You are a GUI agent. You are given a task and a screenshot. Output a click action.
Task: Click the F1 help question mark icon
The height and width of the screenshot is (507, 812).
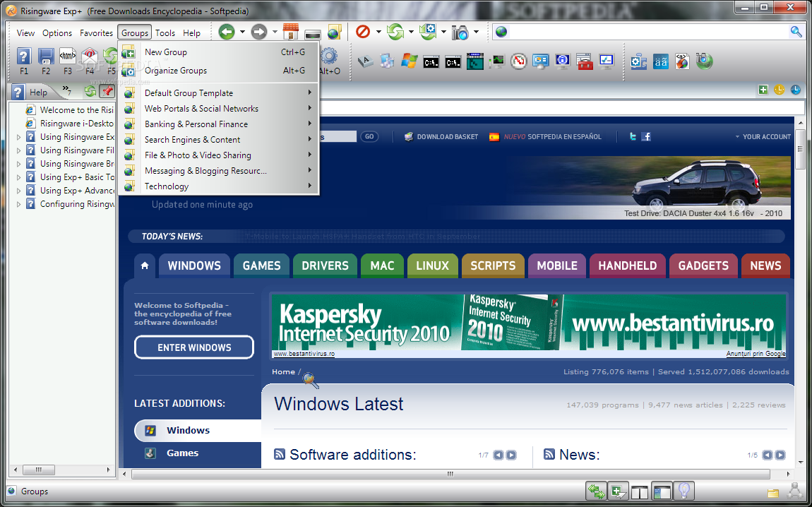coord(24,56)
